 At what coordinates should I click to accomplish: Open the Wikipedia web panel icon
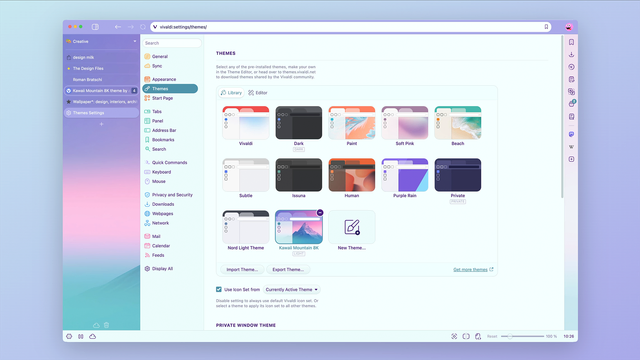pos(571,147)
